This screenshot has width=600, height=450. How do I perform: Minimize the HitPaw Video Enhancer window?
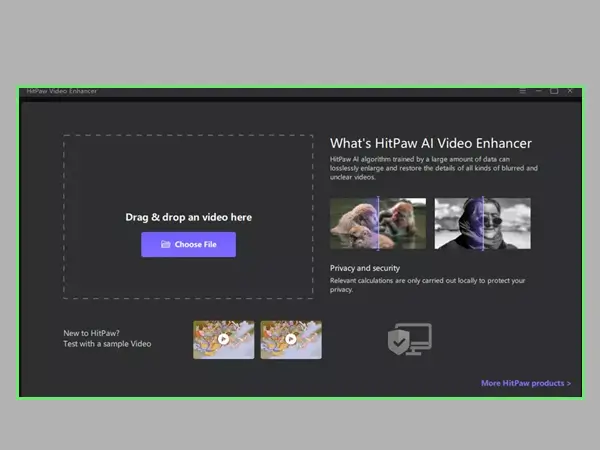538,91
